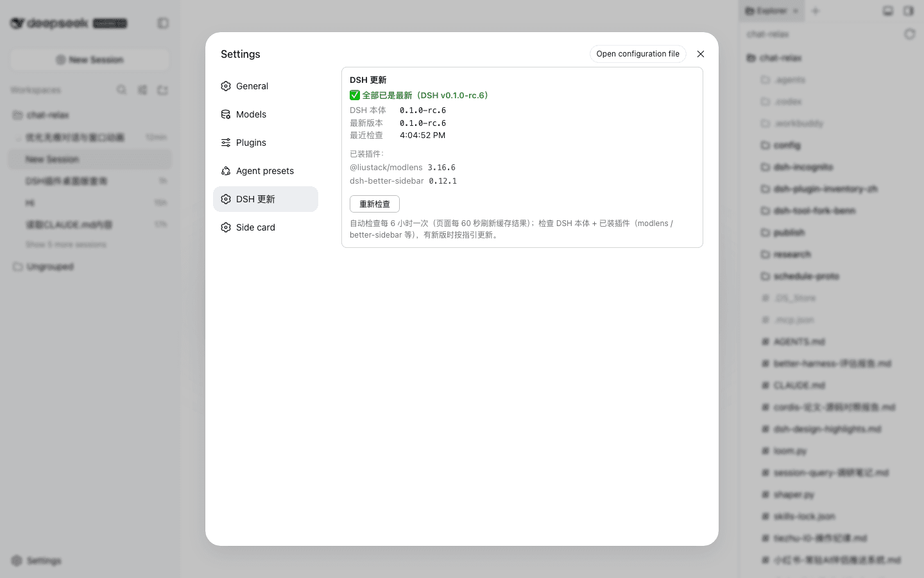Click the add workspace folder icon
Screen dimensions: 924x578
pos(163,90)
